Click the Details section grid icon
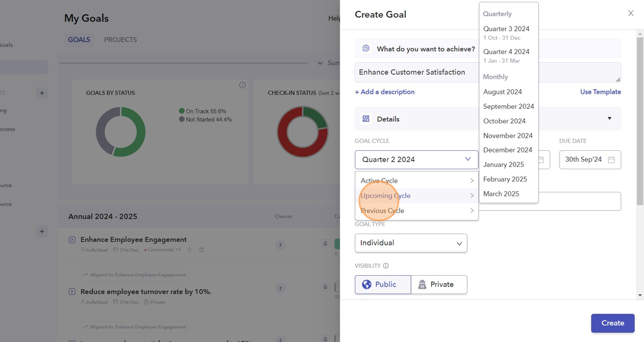This screenshot has width=644, height=342. (366, 119)
